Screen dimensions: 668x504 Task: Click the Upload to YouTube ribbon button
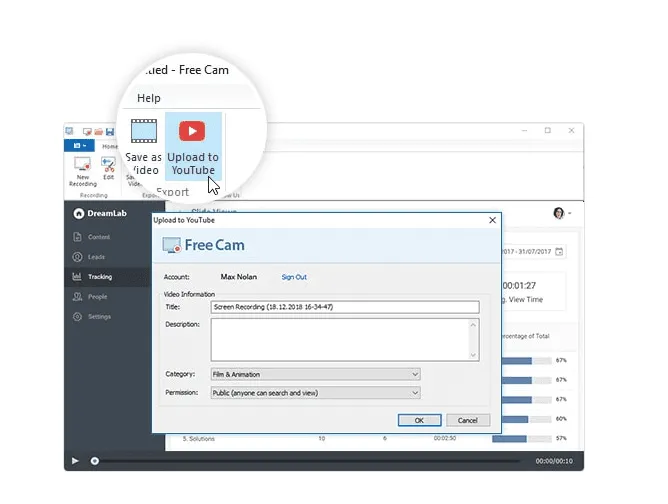pos(193,146)
